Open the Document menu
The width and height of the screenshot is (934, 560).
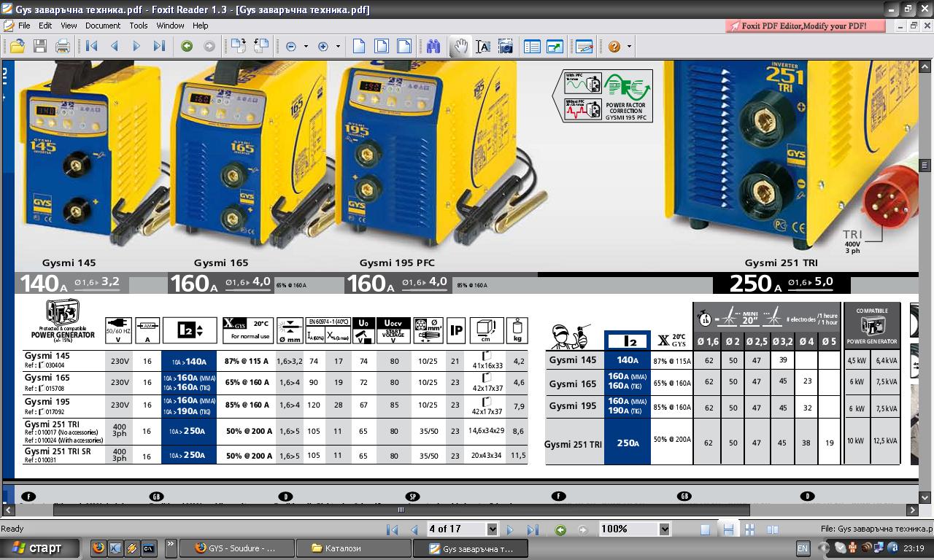coord(103,26)
